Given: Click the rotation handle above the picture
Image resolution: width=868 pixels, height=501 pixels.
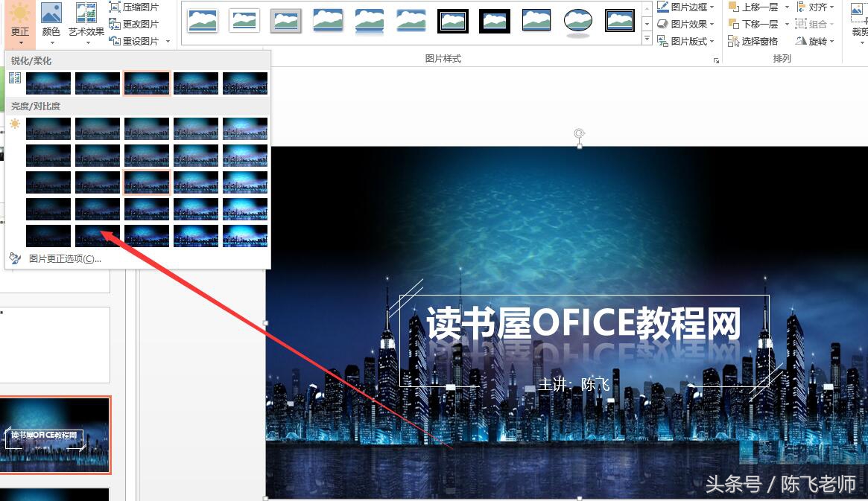Looking at the screenshot, I should (x=579, y=133).
